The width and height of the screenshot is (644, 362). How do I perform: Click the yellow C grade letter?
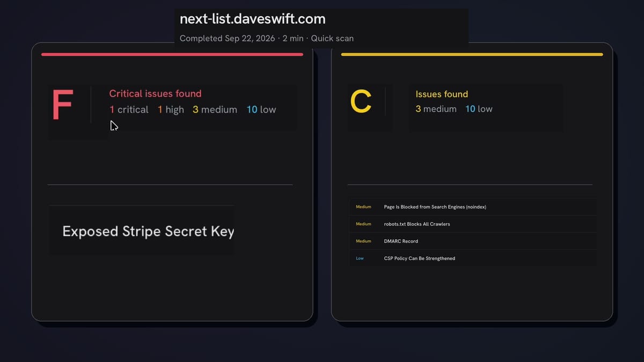361,102
